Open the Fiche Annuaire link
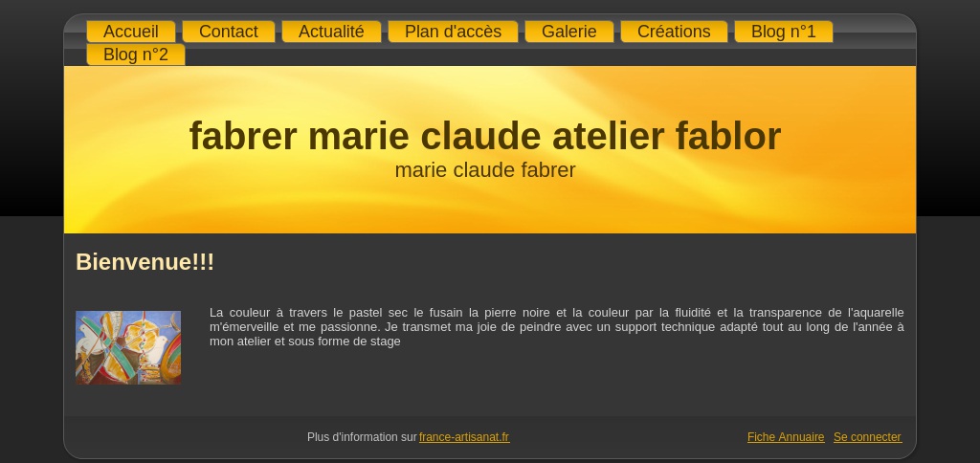 (x=786, y=437)
